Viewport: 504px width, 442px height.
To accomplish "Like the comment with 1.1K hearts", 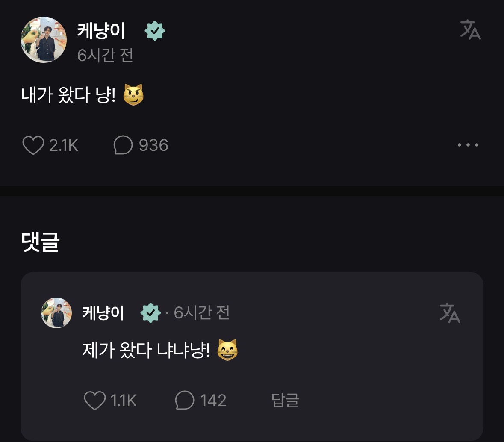I will click(x=94, y=401).
